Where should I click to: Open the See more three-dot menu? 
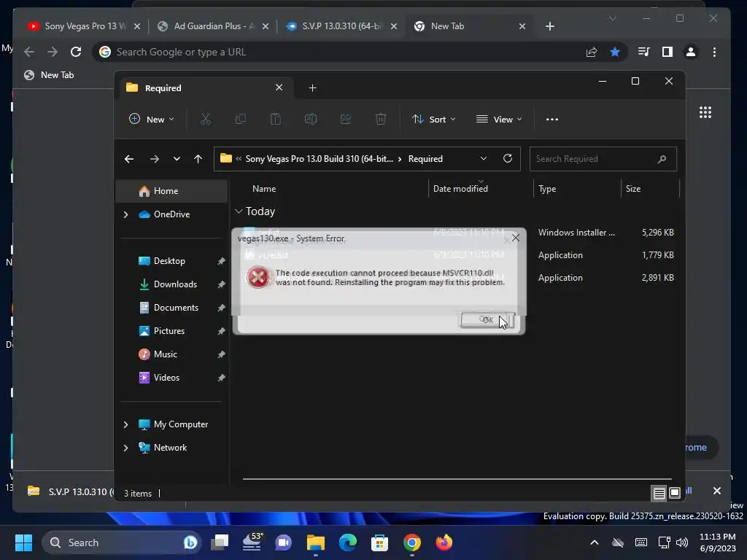[x=551, y=119]
